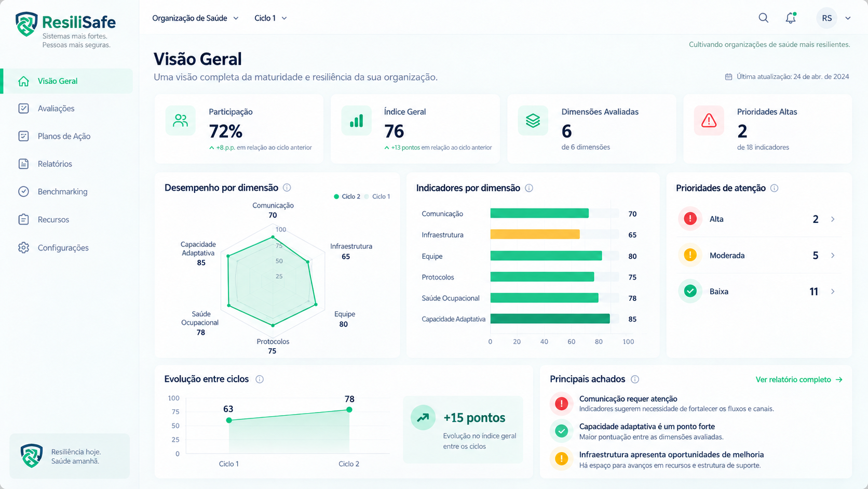Open the Organização de Saúde dropdown

(x=195, y=18)
